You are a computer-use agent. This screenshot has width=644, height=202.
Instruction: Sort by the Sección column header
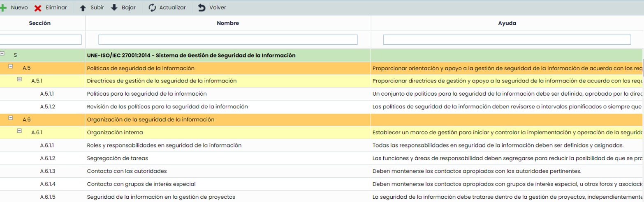[x=40, y=23]
